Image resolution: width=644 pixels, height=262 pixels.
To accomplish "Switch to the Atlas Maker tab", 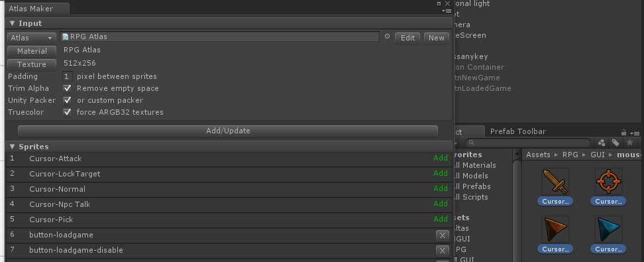I will coord(37,8).
